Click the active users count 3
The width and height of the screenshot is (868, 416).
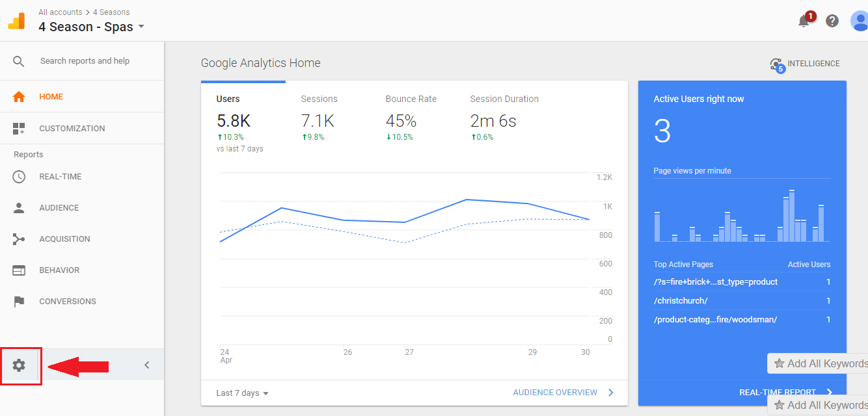click(x=662, y=132)
